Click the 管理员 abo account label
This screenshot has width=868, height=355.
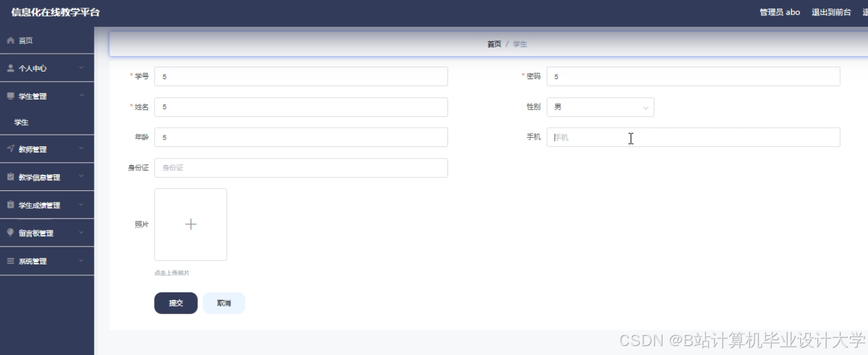click(779, 12)
